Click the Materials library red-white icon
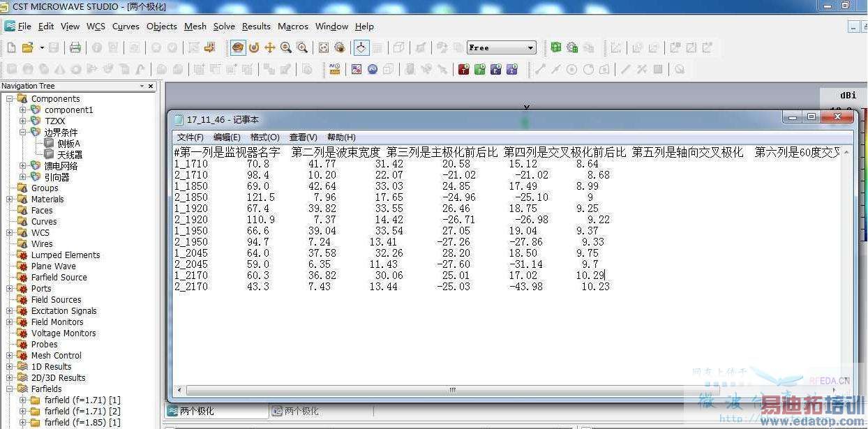This screenshot has width=868, height=429. (x=357, y=69)
